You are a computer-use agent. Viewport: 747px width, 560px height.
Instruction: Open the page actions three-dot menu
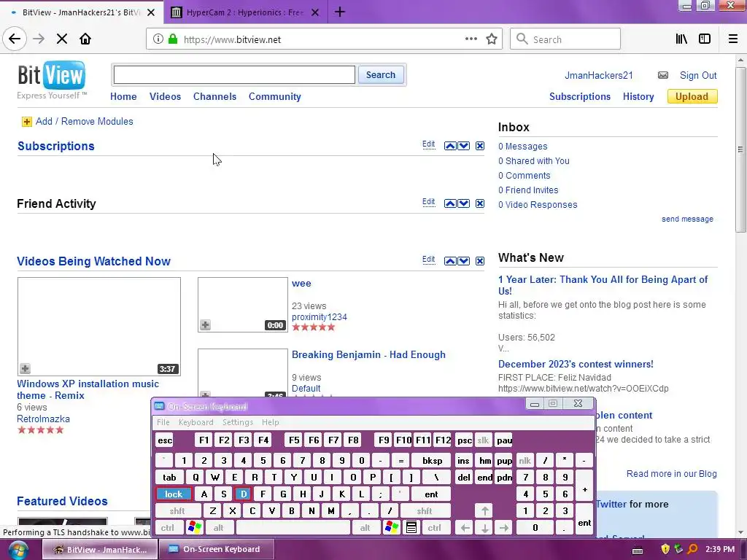pos(471,39)
